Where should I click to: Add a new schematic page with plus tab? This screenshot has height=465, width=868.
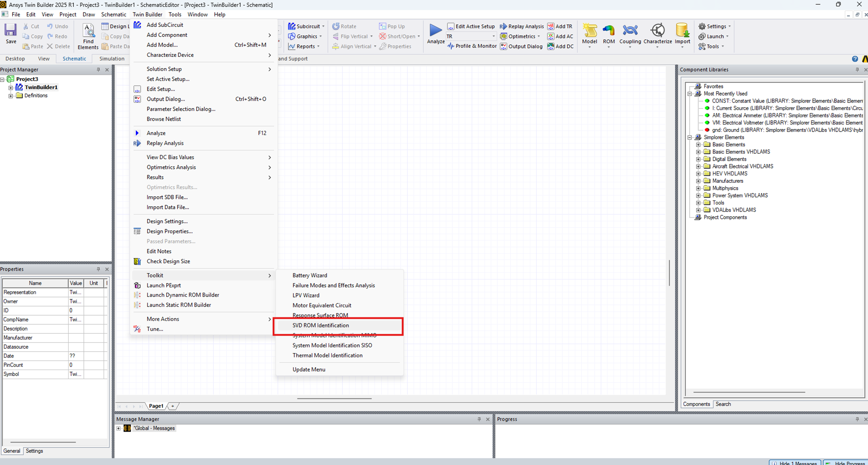172,406
